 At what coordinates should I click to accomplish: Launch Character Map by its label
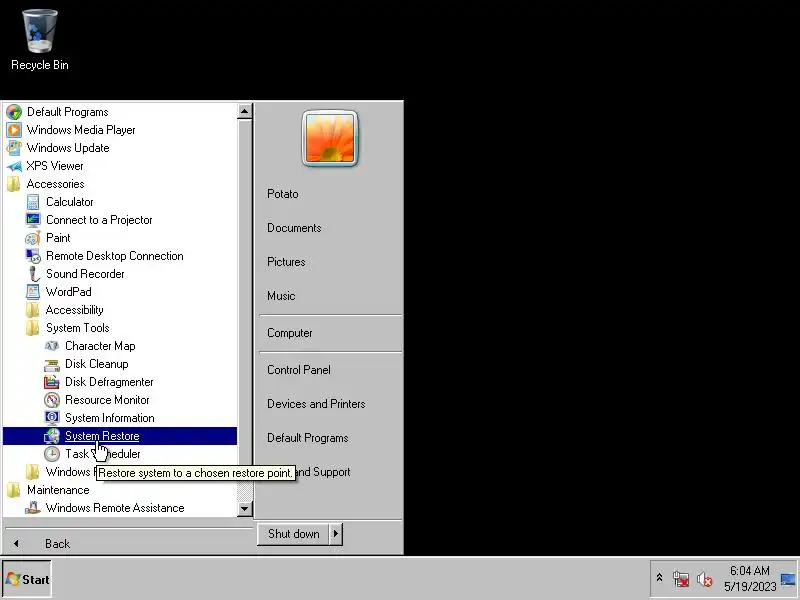coord(100,346)
